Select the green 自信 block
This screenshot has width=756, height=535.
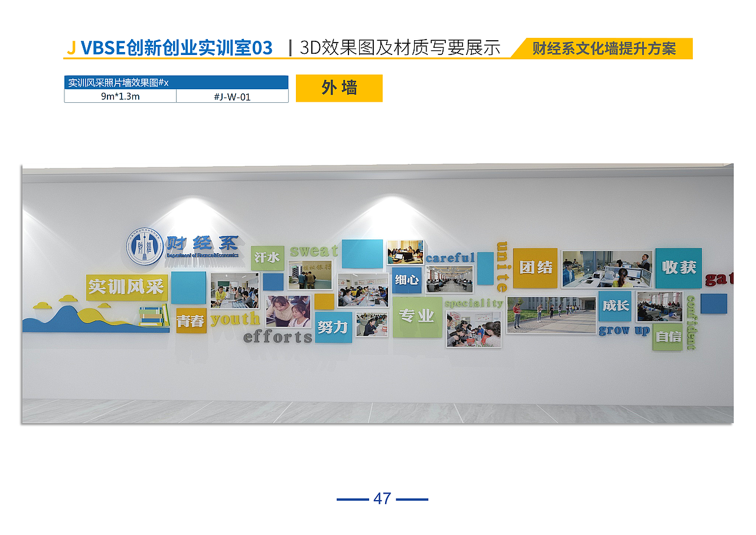point(667,336)
